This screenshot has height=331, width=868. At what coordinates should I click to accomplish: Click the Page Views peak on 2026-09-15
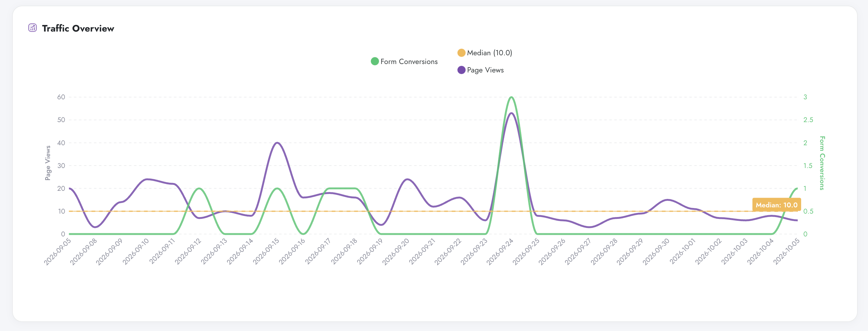(x=277, y=143)
